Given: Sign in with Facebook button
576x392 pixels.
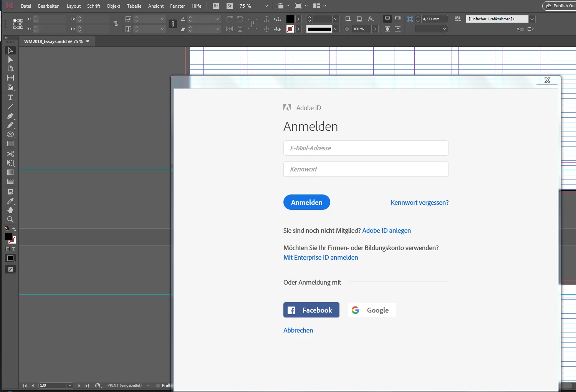Looking at the screenshot, I should tap(311, 310).
